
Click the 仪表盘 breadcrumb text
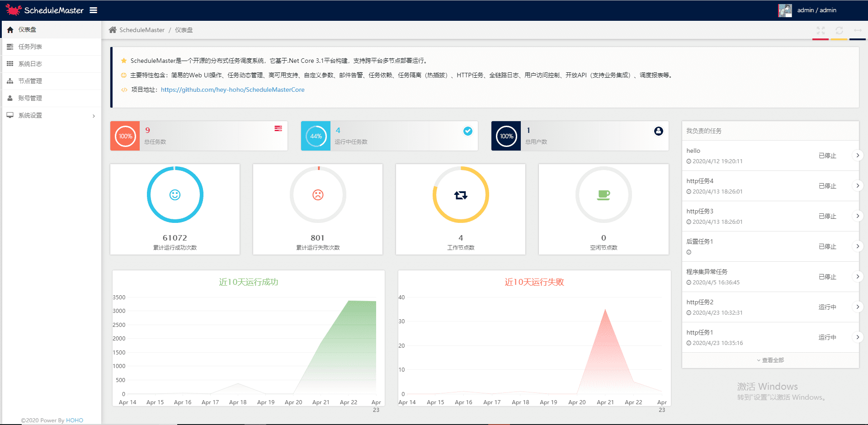pos(184,30)
